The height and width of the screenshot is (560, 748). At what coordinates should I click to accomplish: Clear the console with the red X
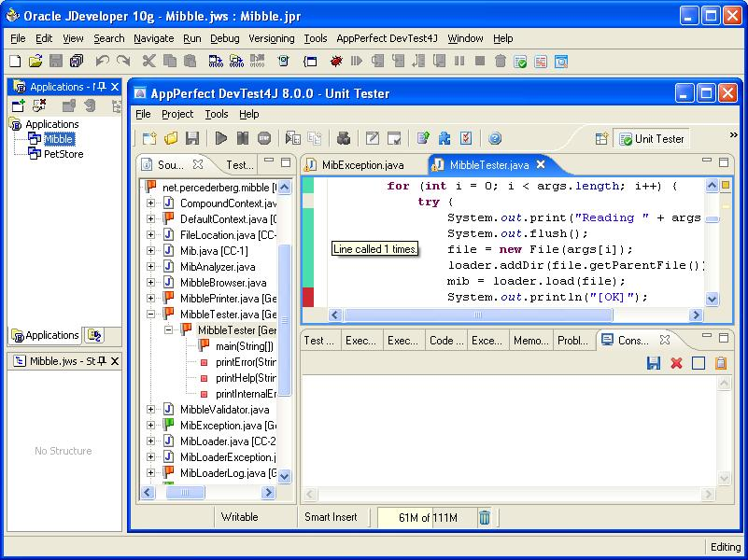click(676, 363)
